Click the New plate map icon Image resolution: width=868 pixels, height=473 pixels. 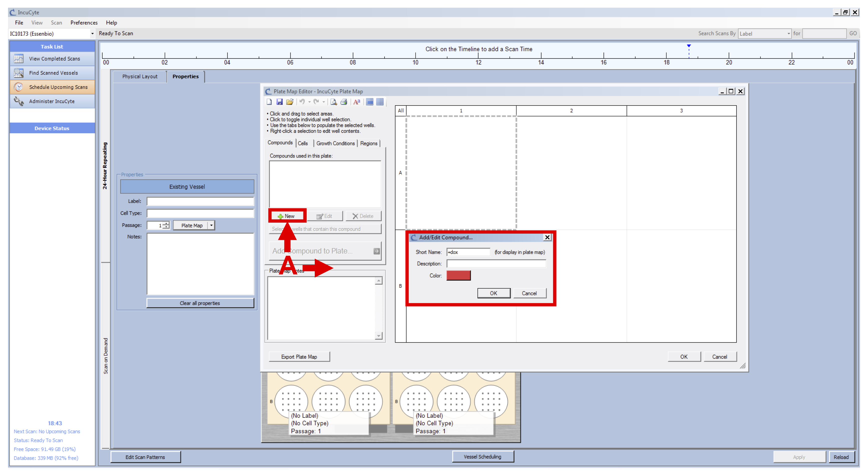(x=269, y=102)
